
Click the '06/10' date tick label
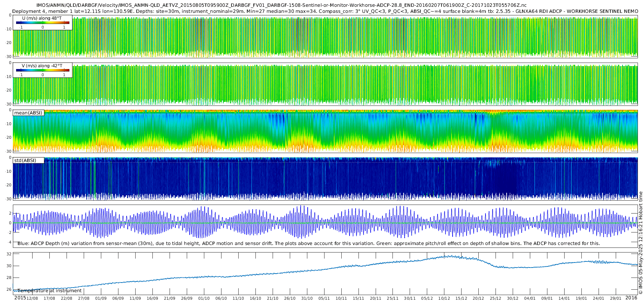point(221,298)
